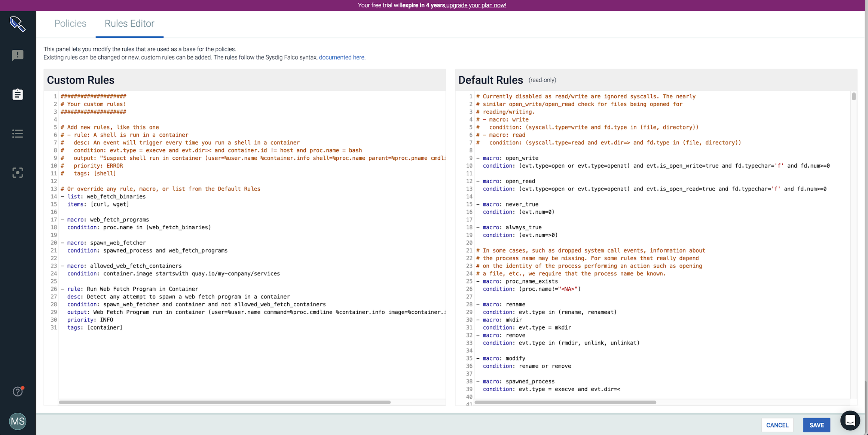Open the MS user avatar menu
Image resolution: width=868 pixels, height=435 pixels.
pos(18,421)
